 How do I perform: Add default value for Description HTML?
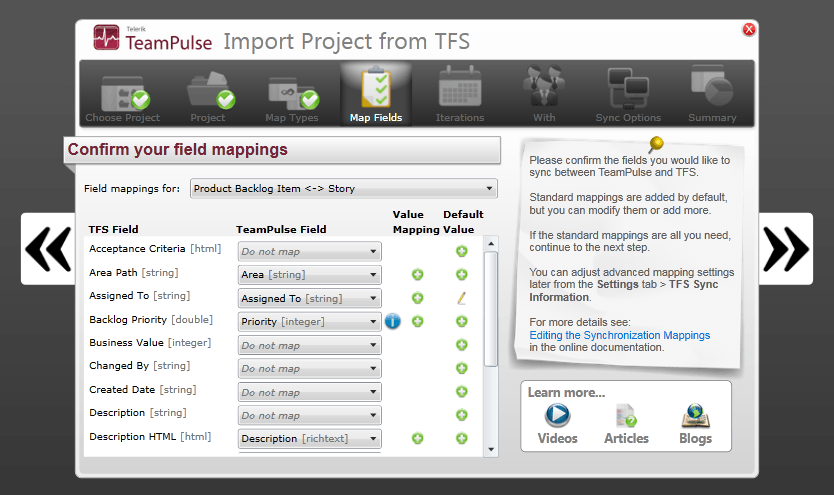coord(462,438)
